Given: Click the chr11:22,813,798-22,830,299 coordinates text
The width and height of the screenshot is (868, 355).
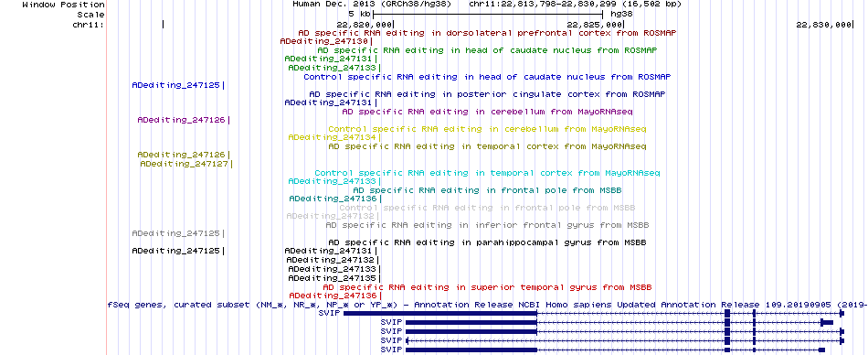Looking at the screenshot, I should tap(576, 5).
